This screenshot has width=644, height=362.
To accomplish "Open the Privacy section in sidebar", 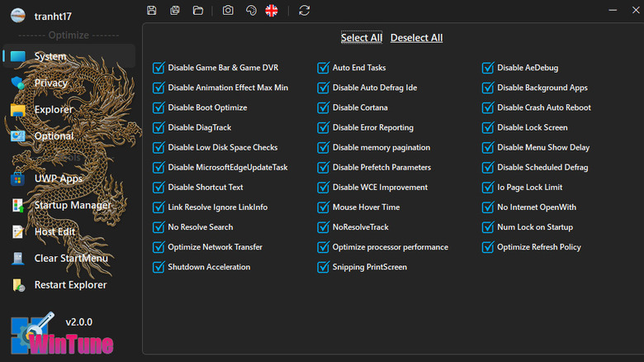I will point(50,83).
